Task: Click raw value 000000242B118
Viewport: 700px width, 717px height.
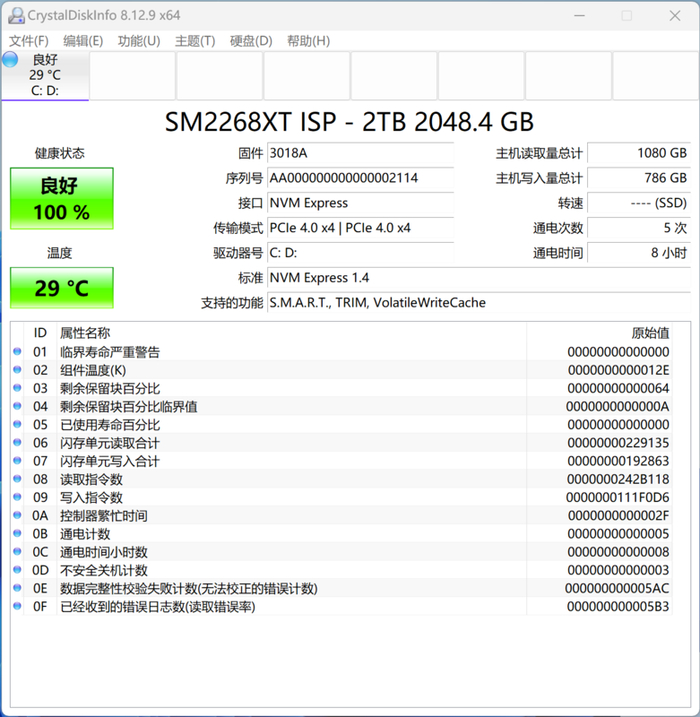Action: click(618, 479)
